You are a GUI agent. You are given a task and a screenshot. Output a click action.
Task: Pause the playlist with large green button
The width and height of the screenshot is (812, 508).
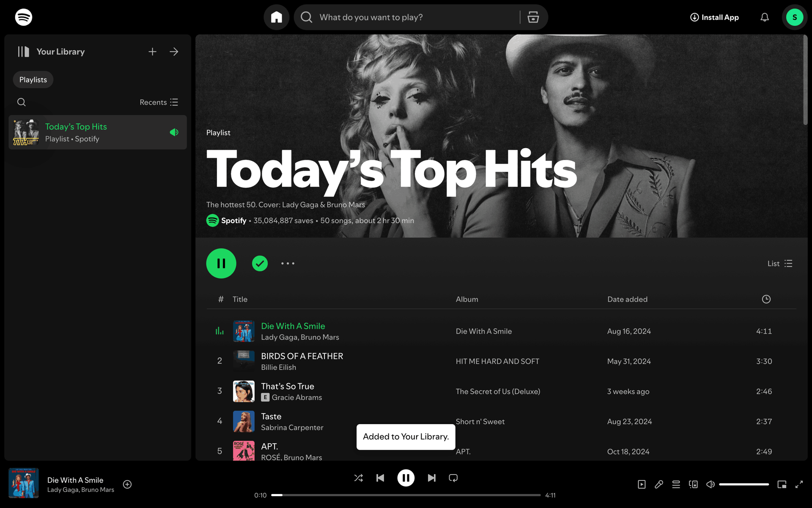[221, 263]
